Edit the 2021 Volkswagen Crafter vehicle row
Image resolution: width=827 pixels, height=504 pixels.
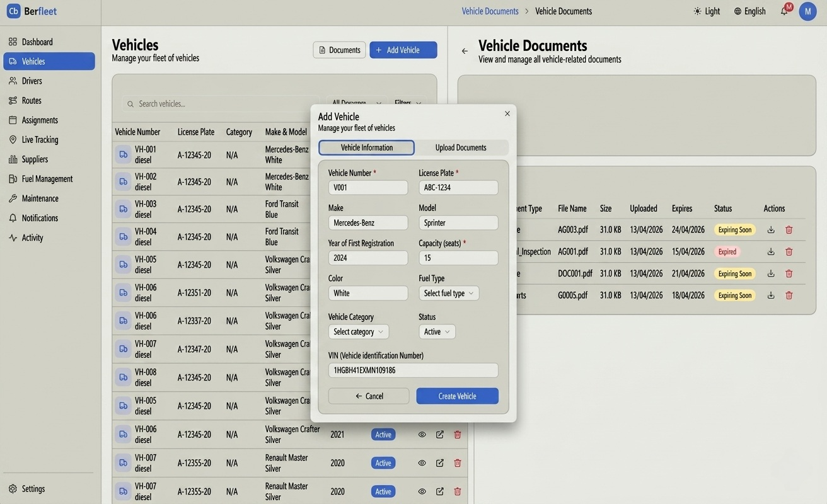440,435
